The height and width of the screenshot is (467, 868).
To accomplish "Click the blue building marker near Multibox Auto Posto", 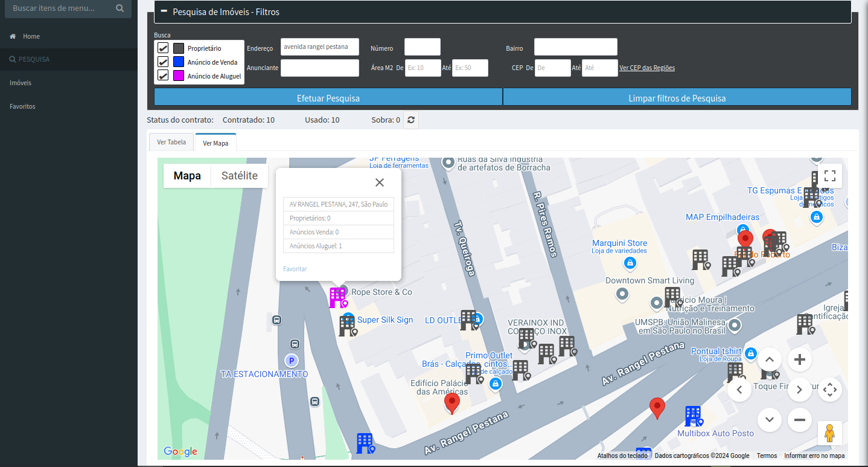I will click(x=693, y=416).
